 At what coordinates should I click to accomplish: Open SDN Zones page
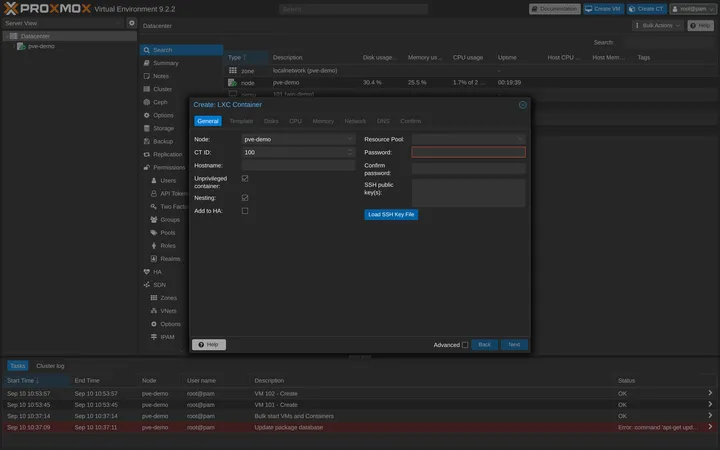pos(169,298)
